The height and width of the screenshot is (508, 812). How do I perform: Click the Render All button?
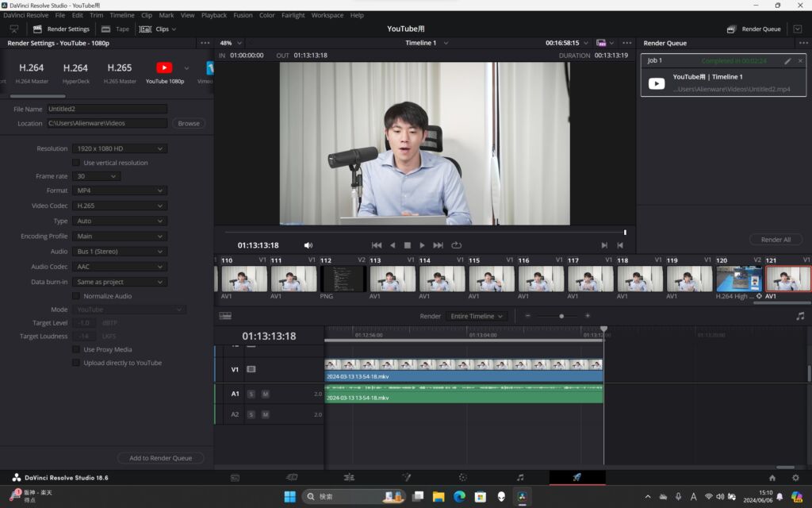pos(776,240)
